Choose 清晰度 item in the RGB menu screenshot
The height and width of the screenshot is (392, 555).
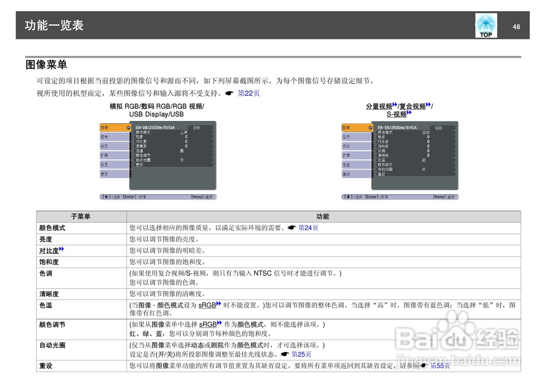pyautogui.click(x=173, y=146)
